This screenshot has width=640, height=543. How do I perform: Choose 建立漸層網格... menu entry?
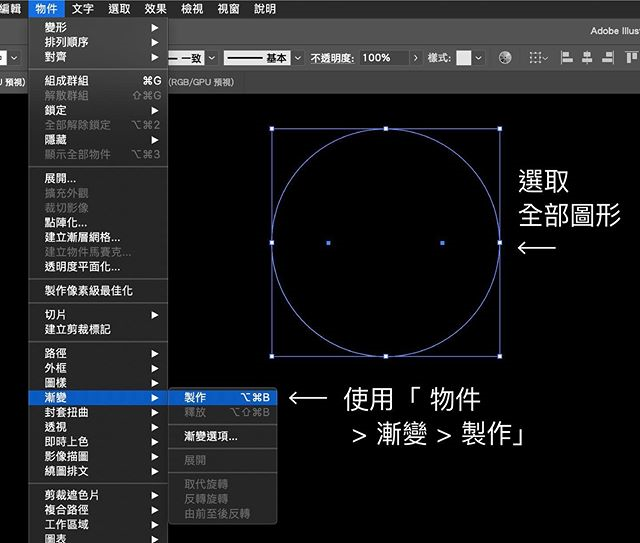[x=98, y=237]
